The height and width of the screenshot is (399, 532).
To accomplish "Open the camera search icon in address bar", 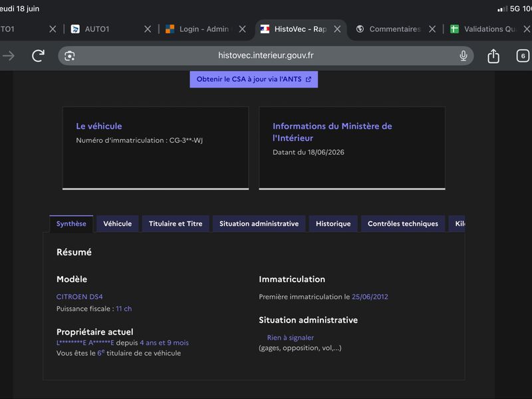I will click(x=70, y=56).
